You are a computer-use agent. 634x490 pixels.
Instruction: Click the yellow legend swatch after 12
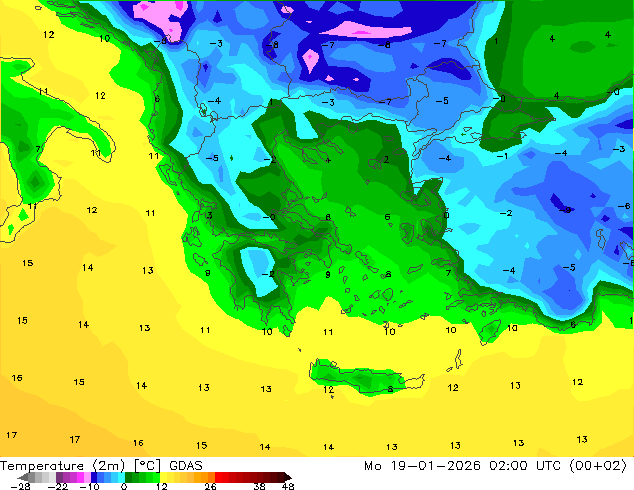[163, 477]
